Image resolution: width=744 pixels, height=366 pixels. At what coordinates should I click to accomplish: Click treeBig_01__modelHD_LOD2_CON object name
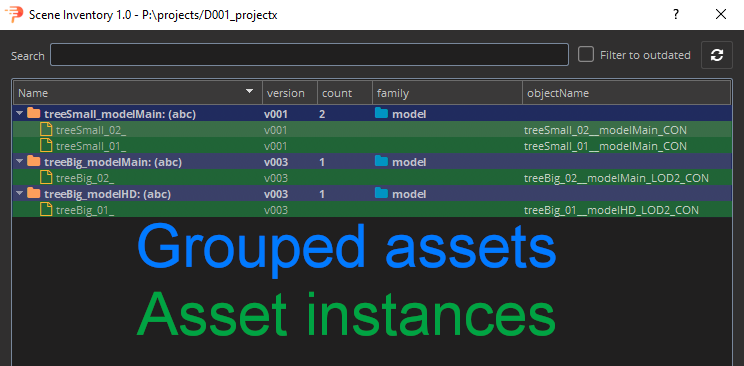(611, 210)
